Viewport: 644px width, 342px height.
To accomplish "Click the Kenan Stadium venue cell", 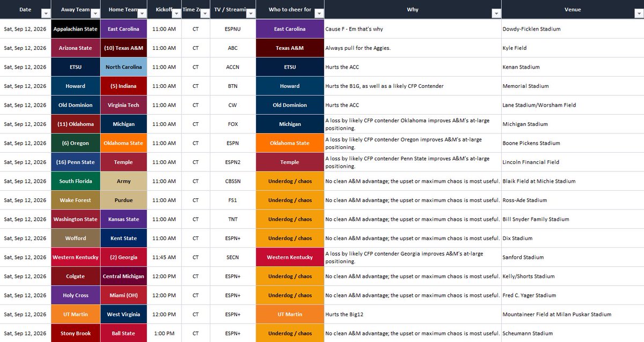I will point(573,67).
